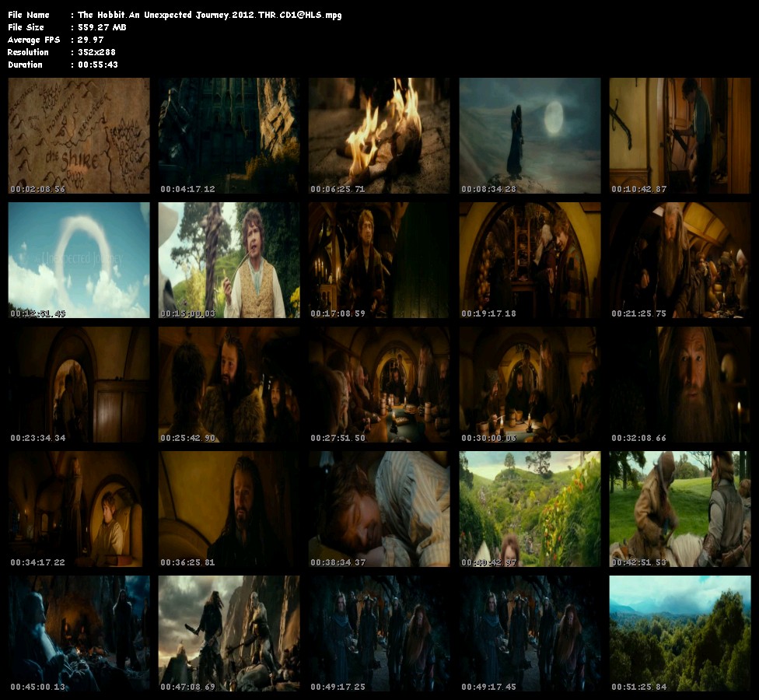Screen dimensions: 759x700
Task: Open the night campfire frame at 00:45:00.13
Action: (79, 633)
